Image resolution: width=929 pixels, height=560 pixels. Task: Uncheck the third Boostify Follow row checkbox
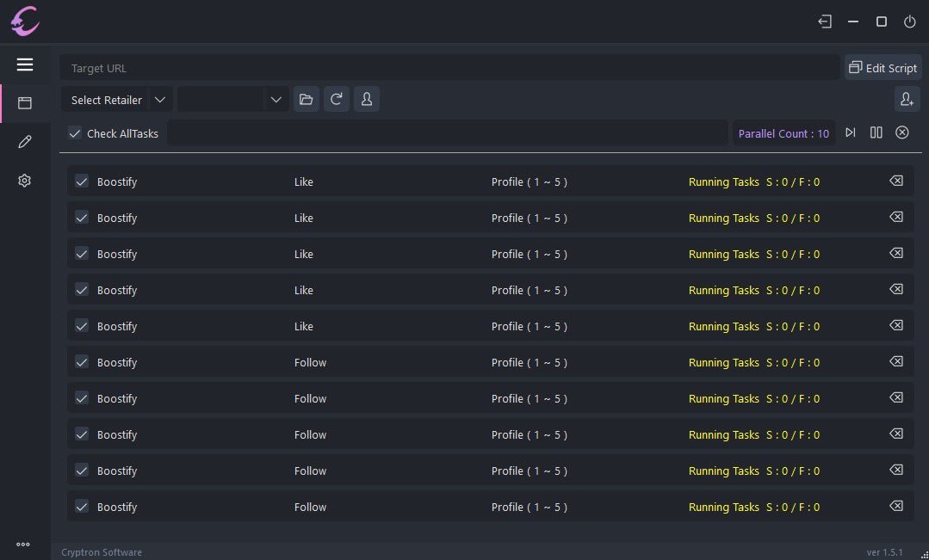(x=82, y=434)
